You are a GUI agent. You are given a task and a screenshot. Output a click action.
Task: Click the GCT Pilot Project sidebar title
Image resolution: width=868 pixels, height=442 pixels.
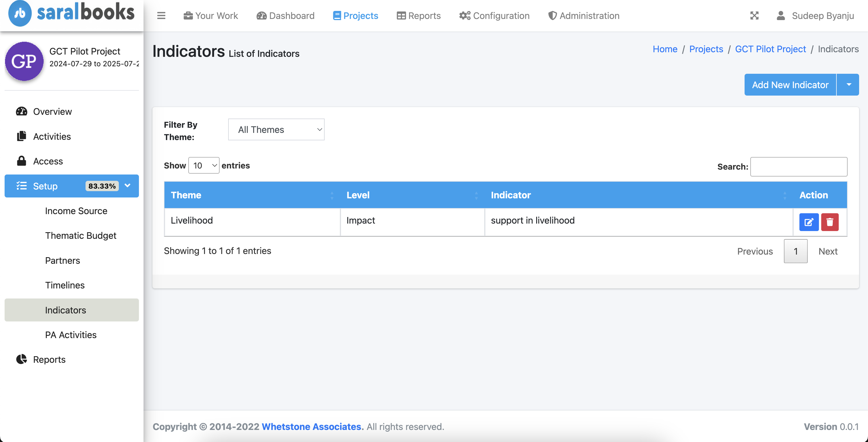coord(85,51)
